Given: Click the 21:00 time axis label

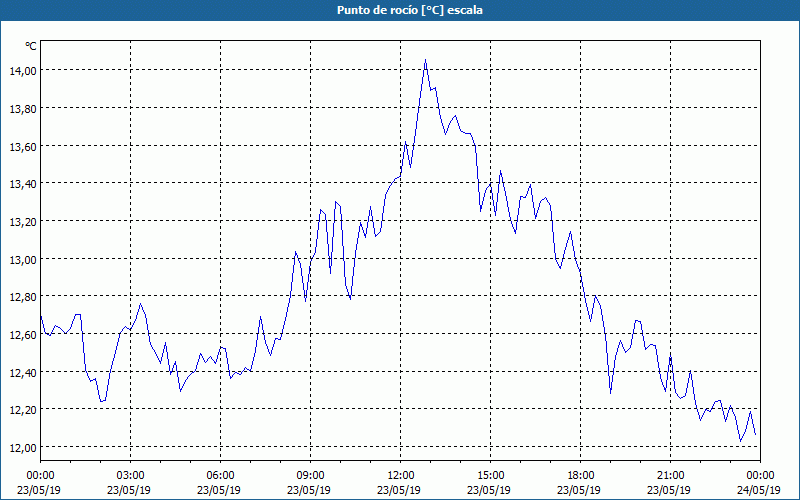Looking at the screenshot, I should click(x=670, y=476).
